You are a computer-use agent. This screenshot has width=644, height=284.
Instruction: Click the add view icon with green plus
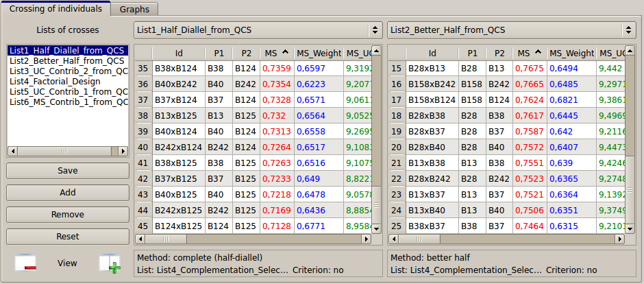coord(109,263)
